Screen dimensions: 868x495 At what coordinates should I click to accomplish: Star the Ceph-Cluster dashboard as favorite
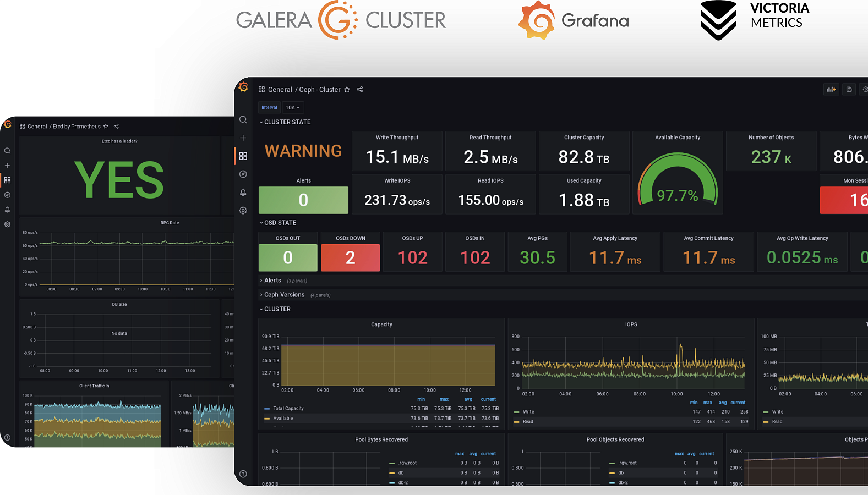tap(347, 90)
